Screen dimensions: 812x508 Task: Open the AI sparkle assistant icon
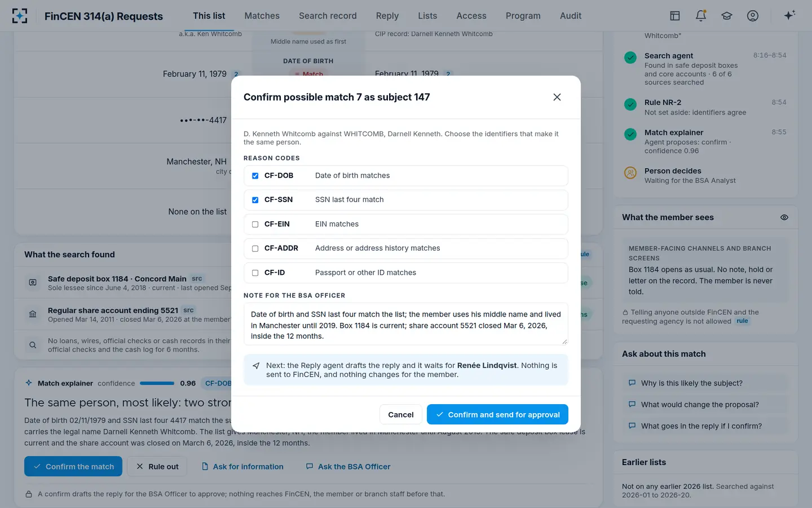click(x=789, y=15)
